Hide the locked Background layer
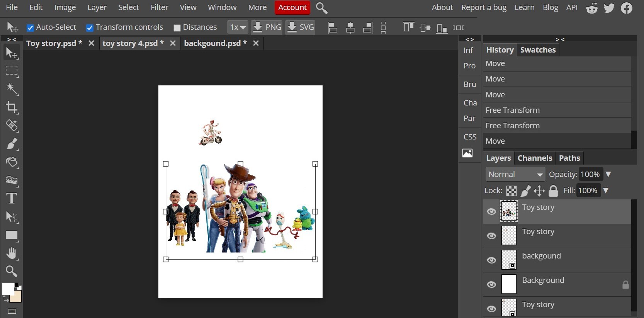644x318 pixels. click(x=491, y=284)
